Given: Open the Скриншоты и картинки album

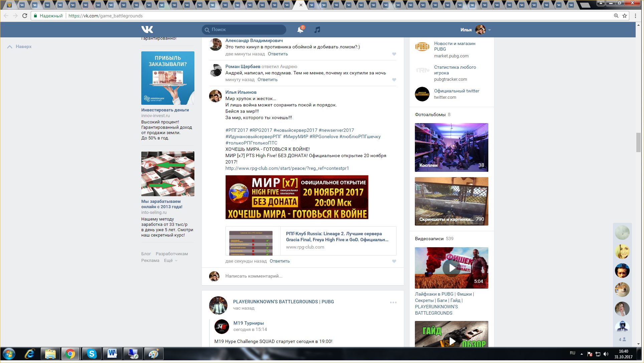Looking at the screenshot, I should point(452,202).
